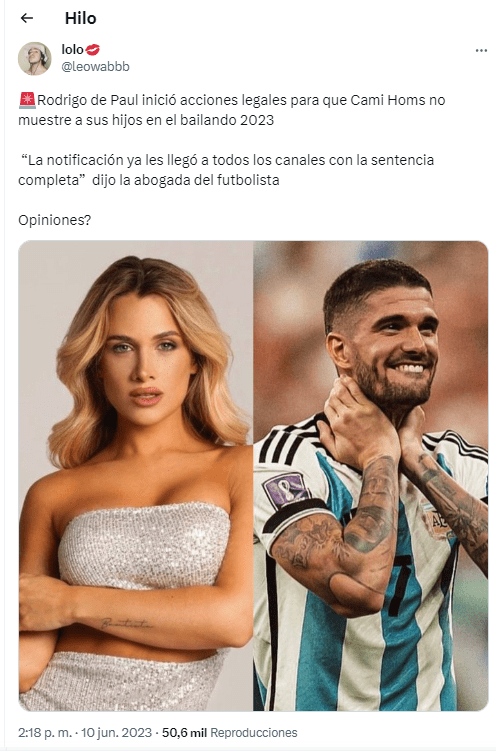Open the football player photo on right

(371, 476)
